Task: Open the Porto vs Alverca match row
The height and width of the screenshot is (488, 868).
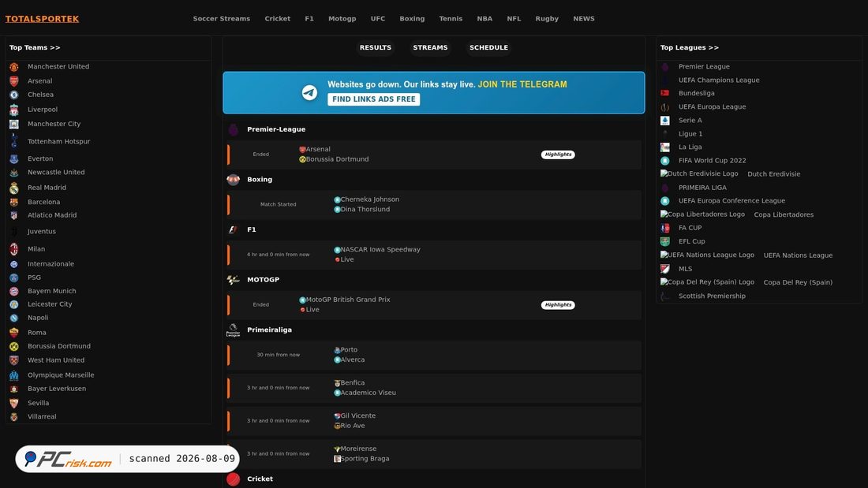Action: pos(434,356)
